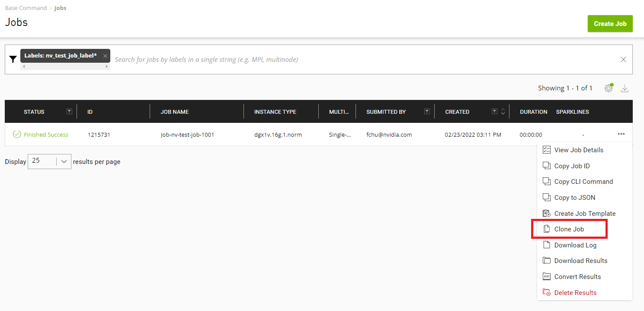Click the download table icon
The image size is (644, 311).
pos(625,88)
